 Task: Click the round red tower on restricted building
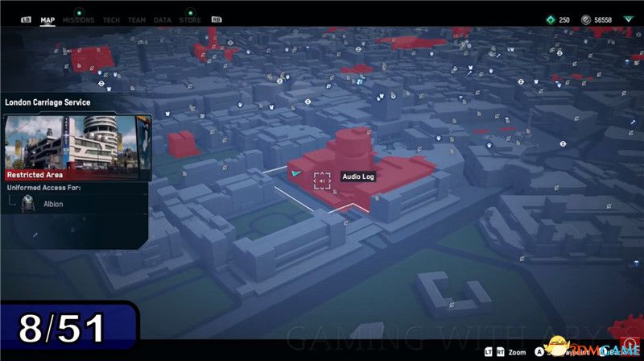[x=353, y=144]
